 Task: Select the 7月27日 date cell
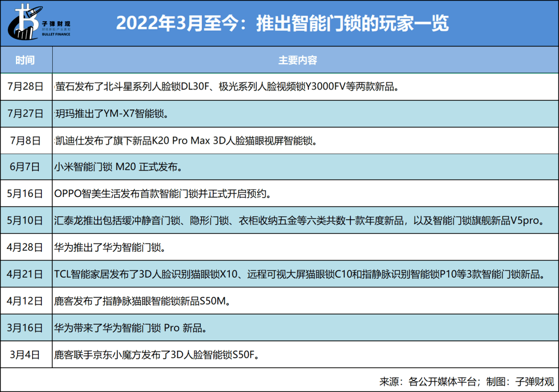click(x=25, y=113)
